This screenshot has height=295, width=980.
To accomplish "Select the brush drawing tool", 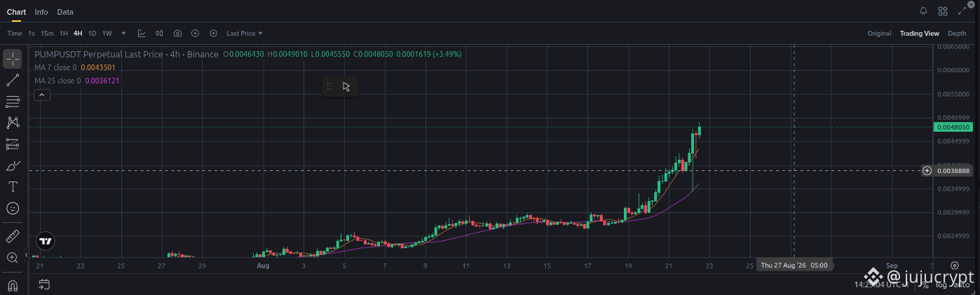I will (x=13, y=165).
